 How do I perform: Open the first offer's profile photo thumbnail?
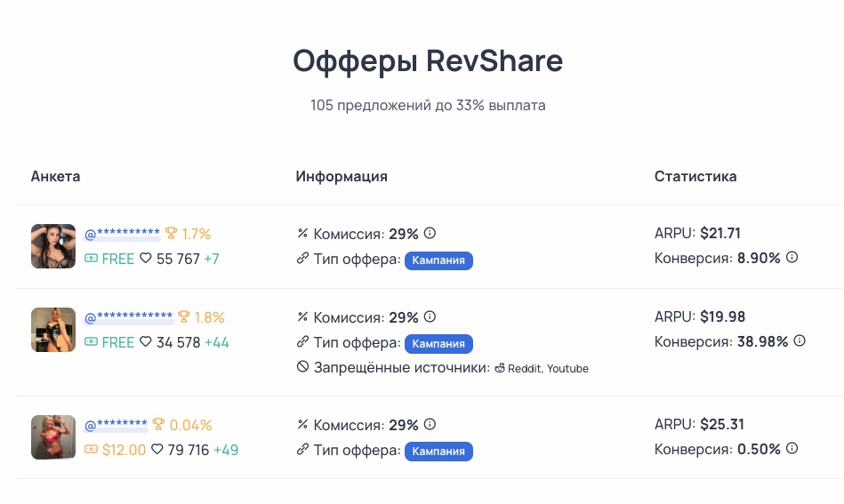(x=53, y=246)
